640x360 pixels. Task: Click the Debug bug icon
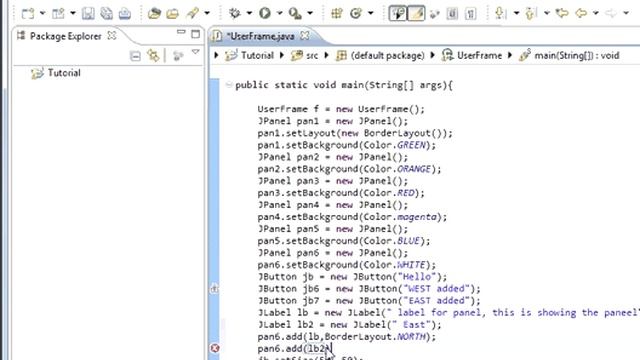point(235,13)
